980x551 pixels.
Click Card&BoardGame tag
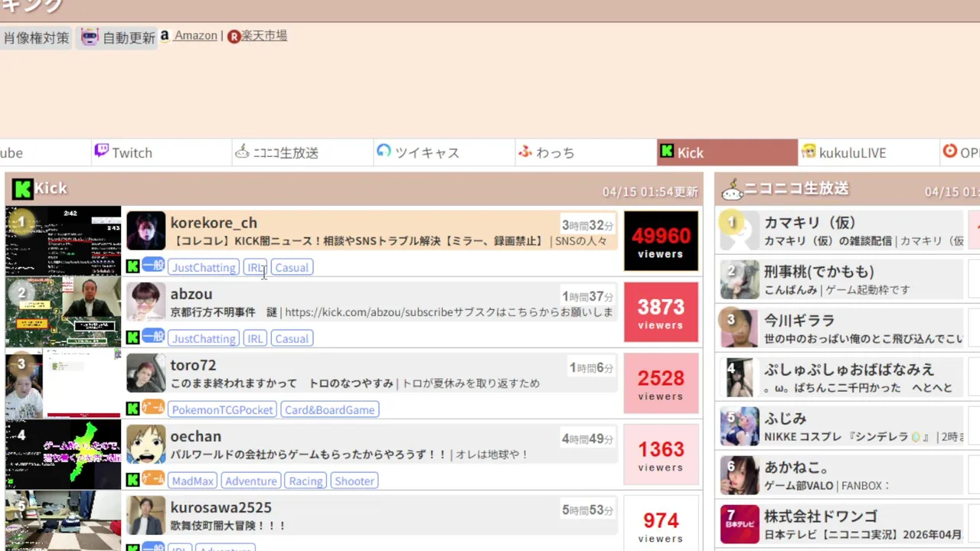[x=330, y=409]
